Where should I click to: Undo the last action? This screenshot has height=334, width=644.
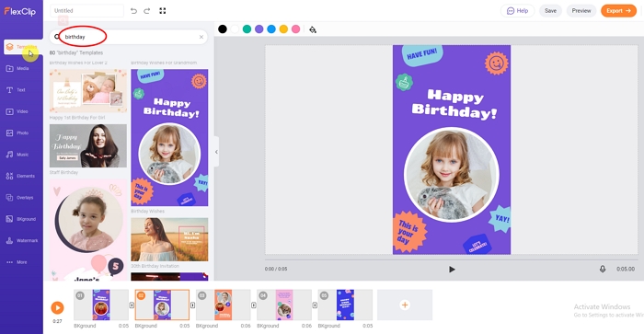[133, 11]
